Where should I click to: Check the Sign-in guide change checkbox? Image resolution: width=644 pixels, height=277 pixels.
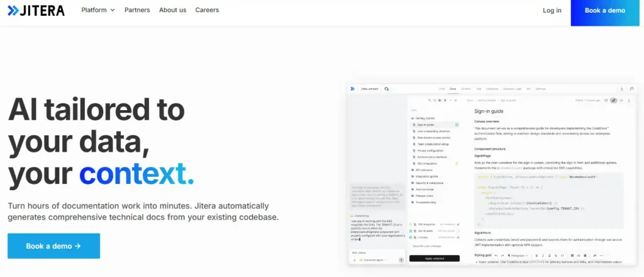point(458,231)
